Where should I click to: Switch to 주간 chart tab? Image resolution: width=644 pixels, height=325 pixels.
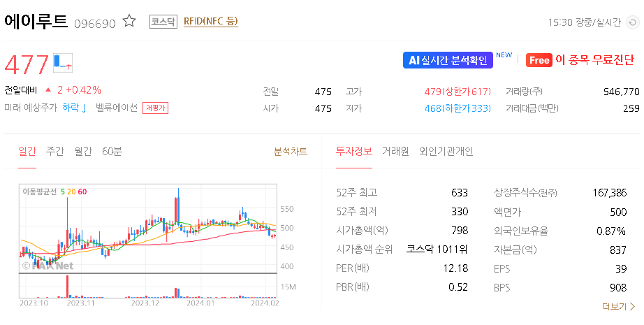point(55,151)
